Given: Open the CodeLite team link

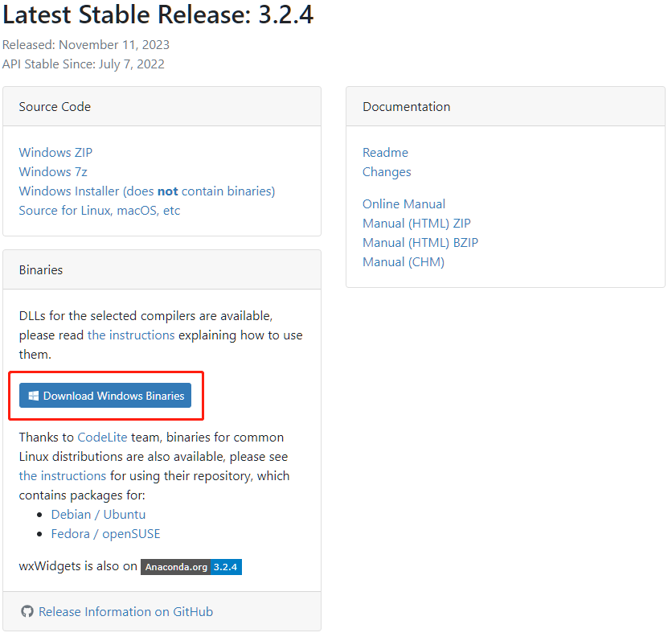Looking at the screenshot, I should click(x=102, y=438).
